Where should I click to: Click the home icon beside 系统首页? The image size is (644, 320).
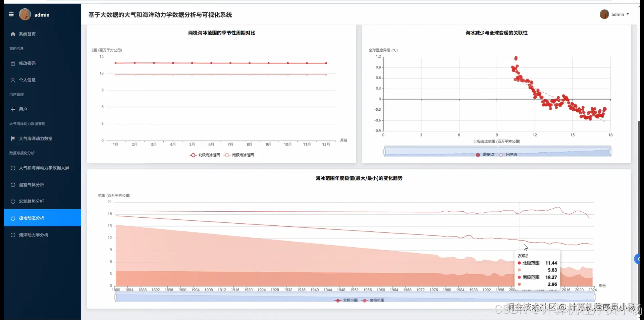pyautogui.click(x=13, y=34)
